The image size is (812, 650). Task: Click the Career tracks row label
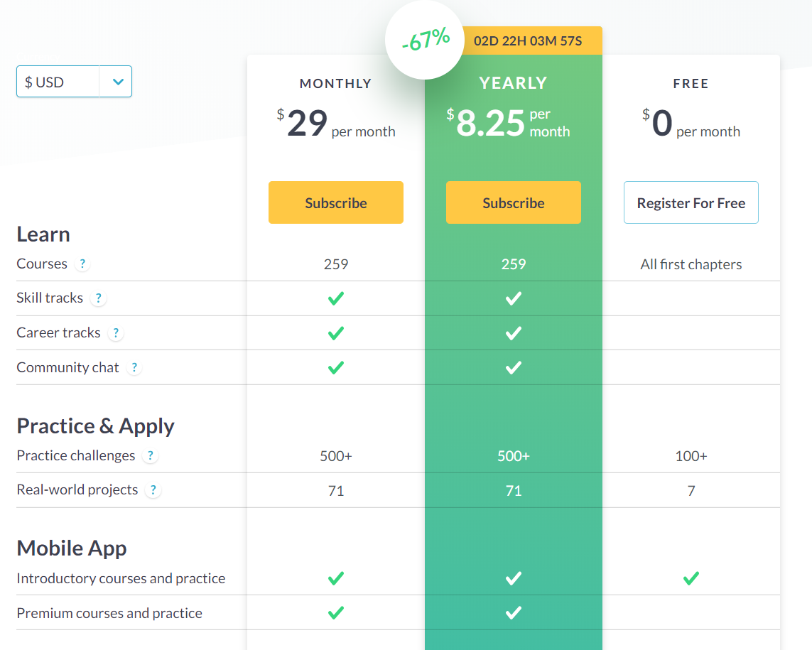[x=58, y=332]
